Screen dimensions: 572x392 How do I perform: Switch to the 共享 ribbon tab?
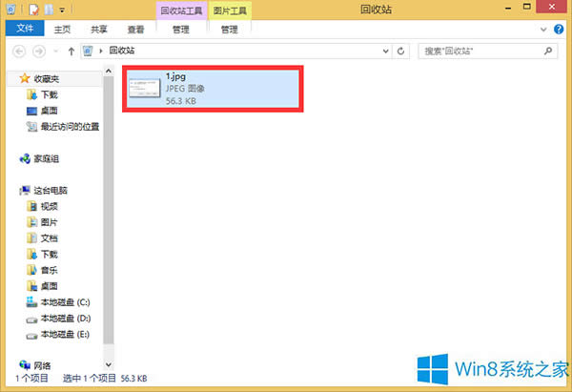(99, 30)
